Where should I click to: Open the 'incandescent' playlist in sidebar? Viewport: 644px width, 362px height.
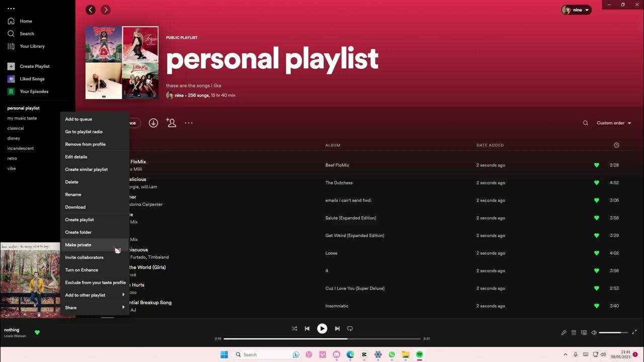21,148
